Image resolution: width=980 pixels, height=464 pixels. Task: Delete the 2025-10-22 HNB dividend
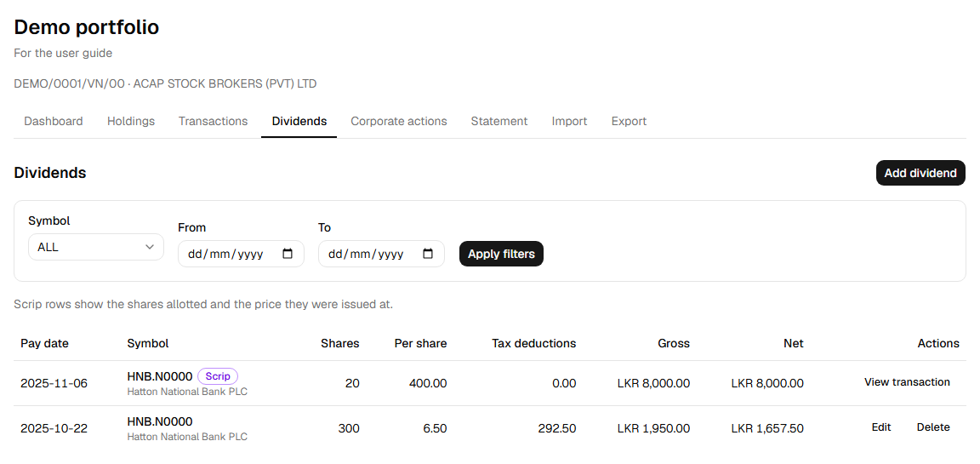pos(933,427)
